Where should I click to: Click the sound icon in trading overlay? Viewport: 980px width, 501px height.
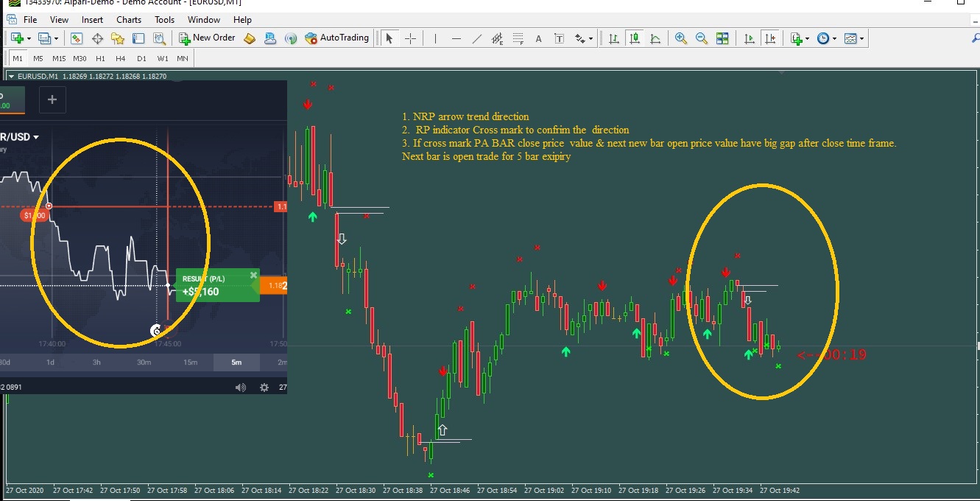click(240, 387)
